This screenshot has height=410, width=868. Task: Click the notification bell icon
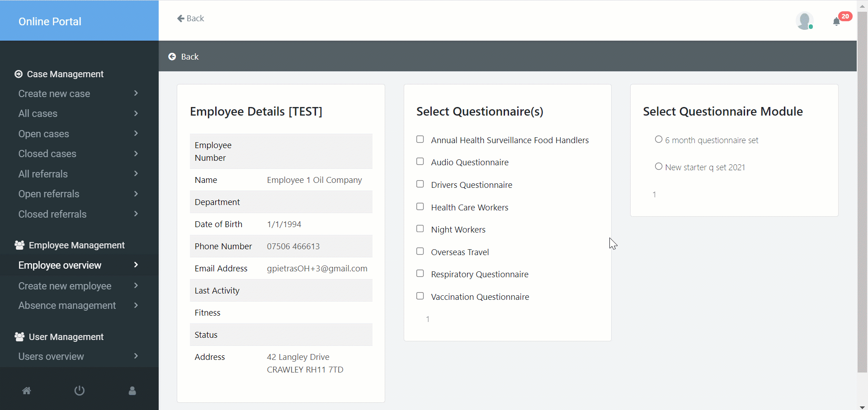tap(836, 22)
